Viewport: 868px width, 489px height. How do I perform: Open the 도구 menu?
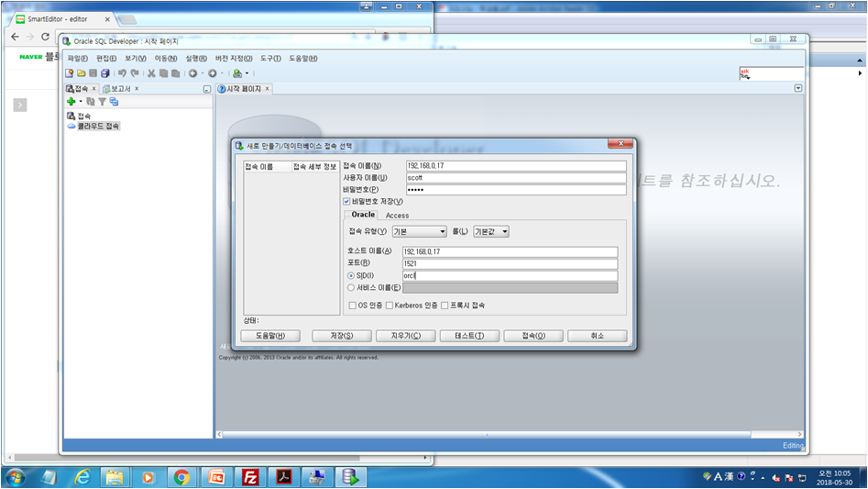[x=270, y=58]
